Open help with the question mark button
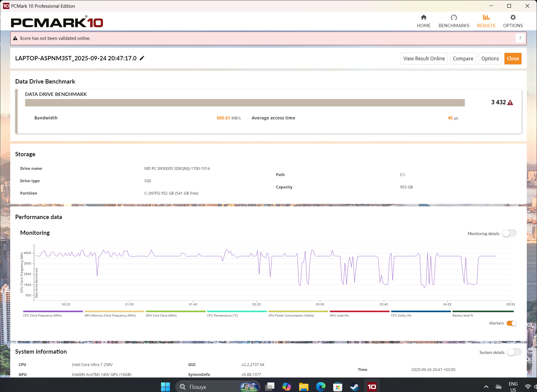Screen dimensions: 537x392 pos(520,38)
